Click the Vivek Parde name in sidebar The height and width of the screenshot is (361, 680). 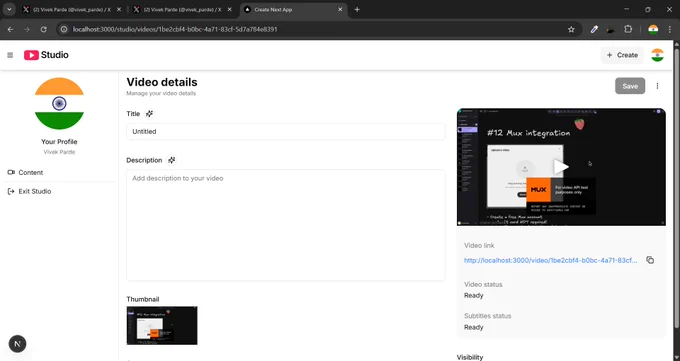59,152
